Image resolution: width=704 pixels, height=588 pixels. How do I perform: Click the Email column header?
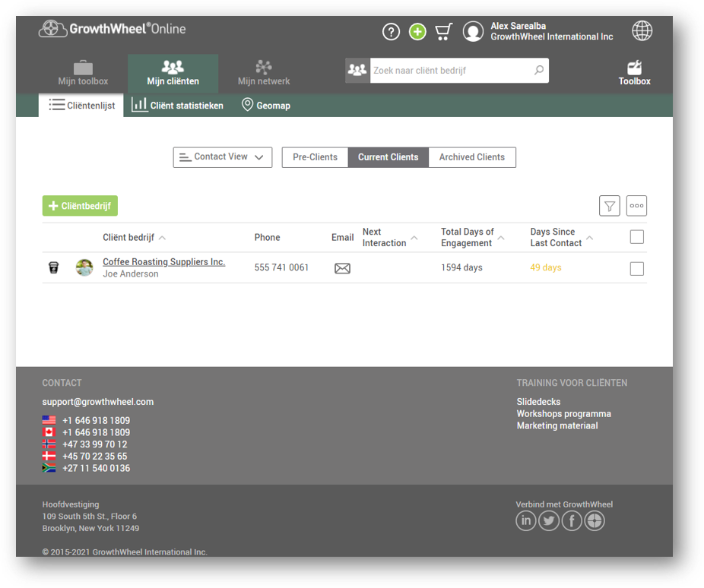(x=343, y=237)
